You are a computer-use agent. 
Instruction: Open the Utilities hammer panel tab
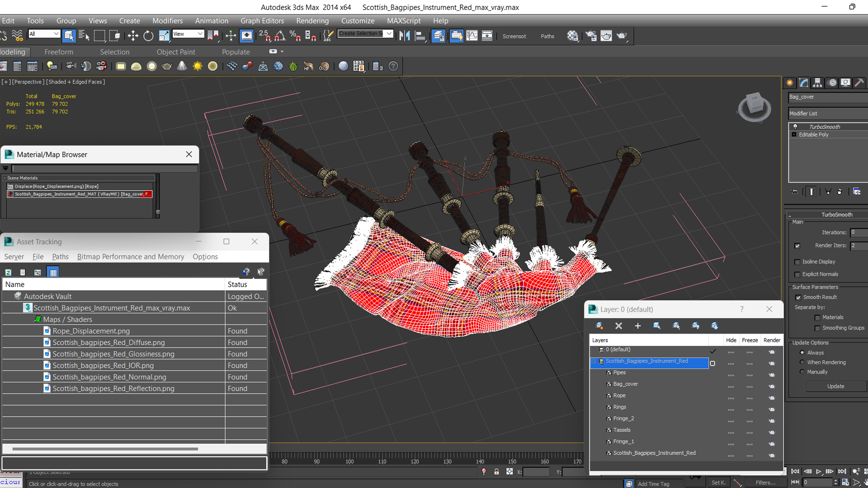tap(859, 83)
